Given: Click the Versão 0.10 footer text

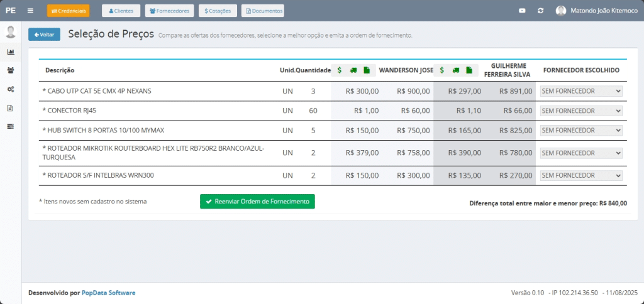Looking at the screenshot, I should pos(528,293).
